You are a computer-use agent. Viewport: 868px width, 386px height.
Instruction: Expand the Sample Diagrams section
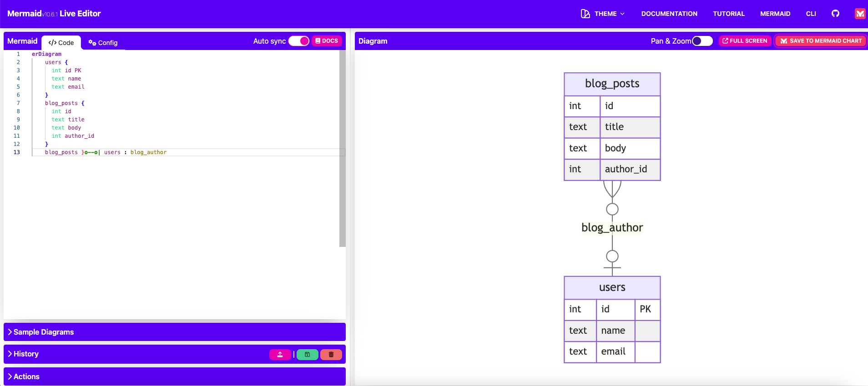coord(175,332)
